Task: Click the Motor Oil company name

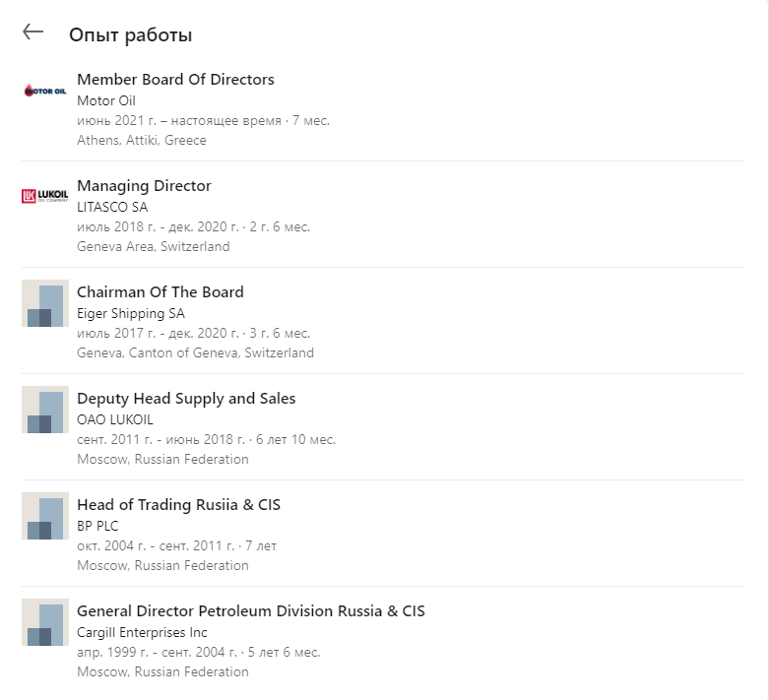Action: pyautogui.click(x=106, y=100)
